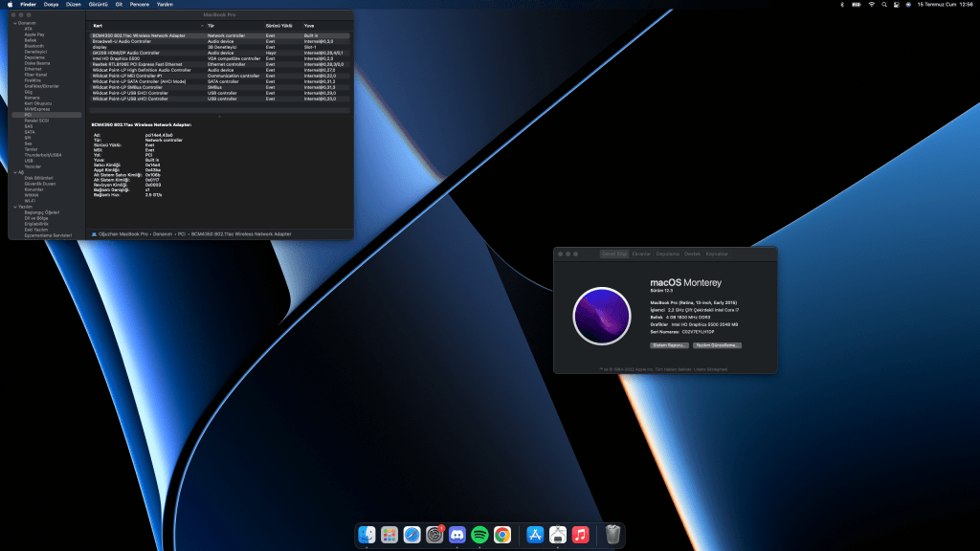Open Music app from the Dock

click(580, 535)
